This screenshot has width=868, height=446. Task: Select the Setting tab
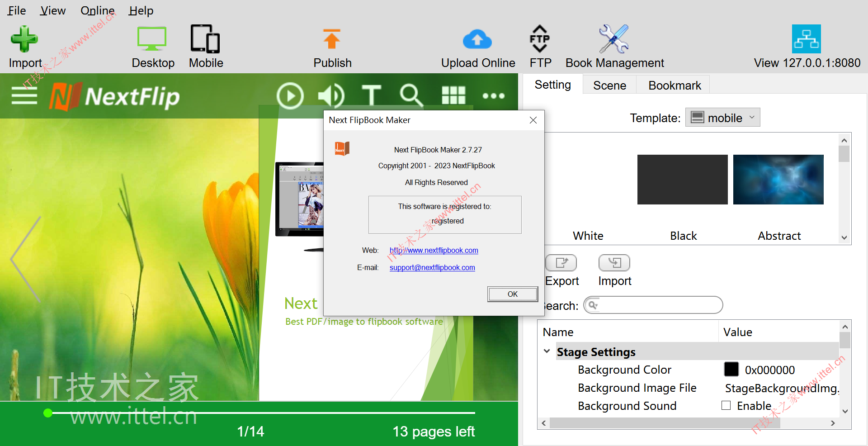[x=552, y=85]
